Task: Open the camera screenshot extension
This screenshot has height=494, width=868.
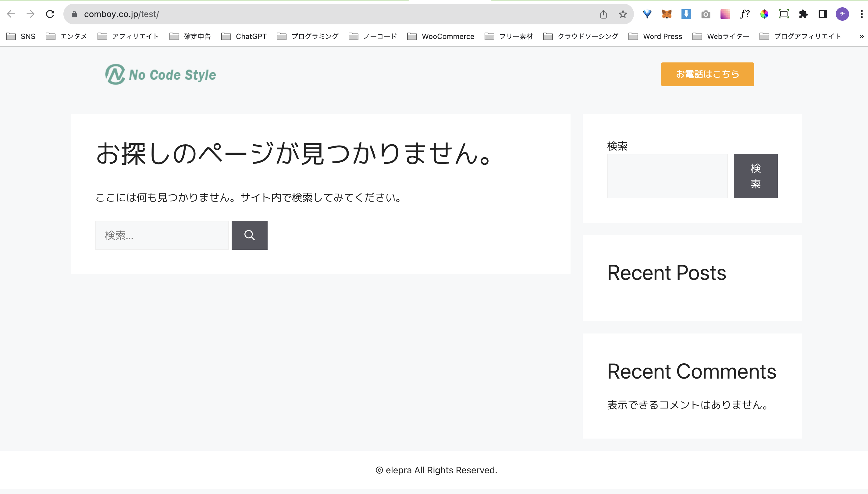Action: click(706, 14)
